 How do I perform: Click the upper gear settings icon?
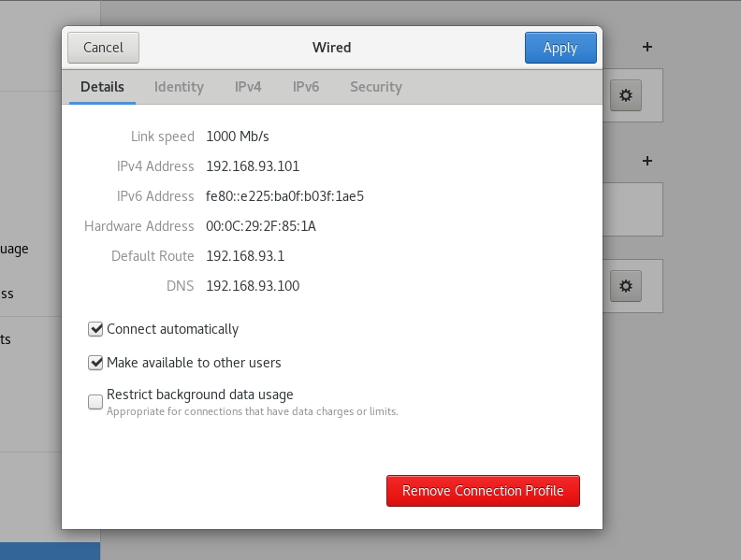point(626,95)
